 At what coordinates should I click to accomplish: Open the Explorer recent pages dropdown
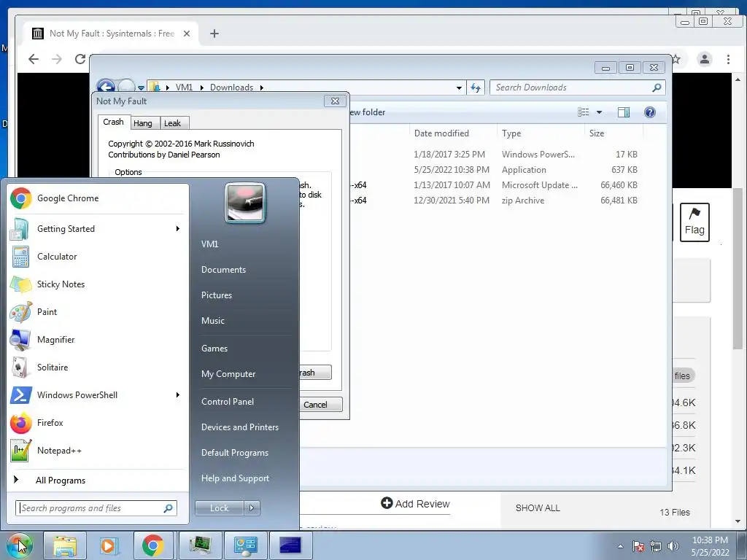[x=141, y=87]
